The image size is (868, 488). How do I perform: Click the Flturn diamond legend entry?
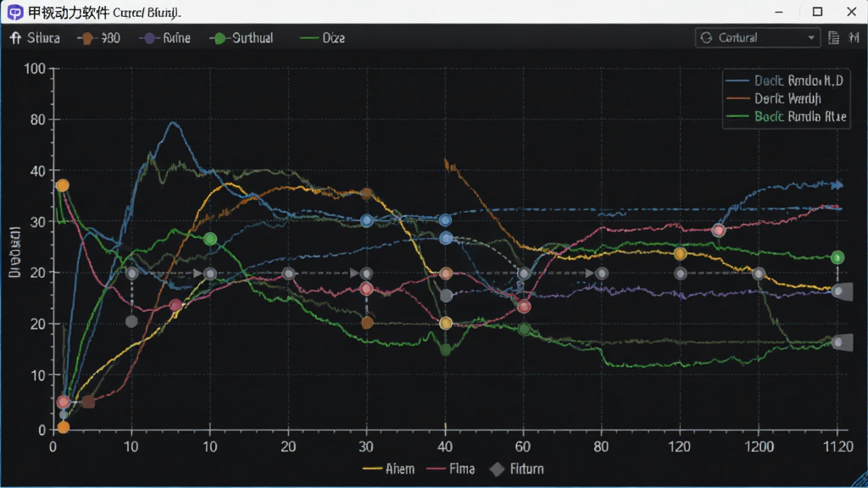click(517, 469)
